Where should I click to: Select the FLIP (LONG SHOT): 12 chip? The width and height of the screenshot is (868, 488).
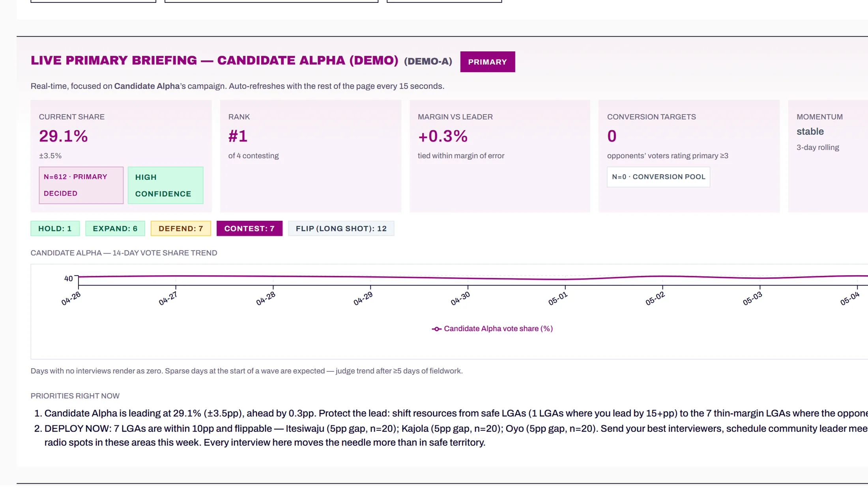[x=341, y=229]
